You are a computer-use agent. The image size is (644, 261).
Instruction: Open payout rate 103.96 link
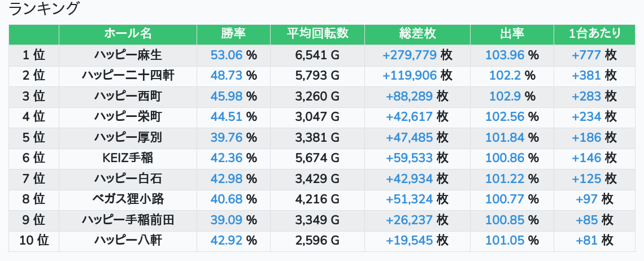point(504,55)
